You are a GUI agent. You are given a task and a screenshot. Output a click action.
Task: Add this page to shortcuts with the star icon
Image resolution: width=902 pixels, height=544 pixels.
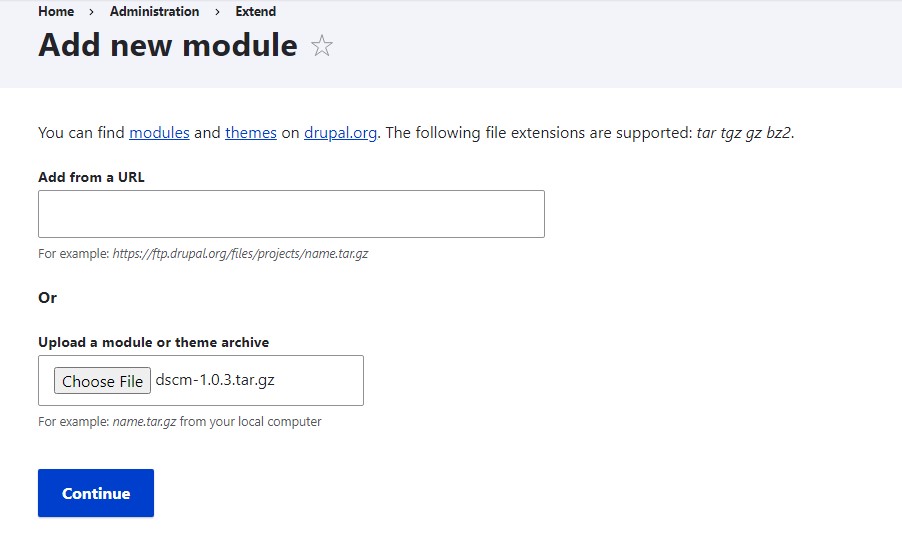[x=322, y=45]
